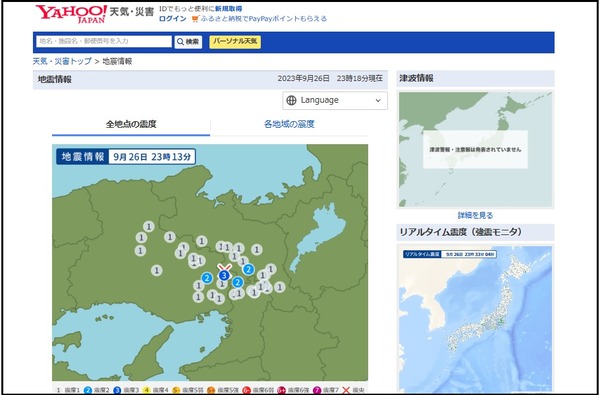Open the tsunami information map thumbnail

coord(475,149)
